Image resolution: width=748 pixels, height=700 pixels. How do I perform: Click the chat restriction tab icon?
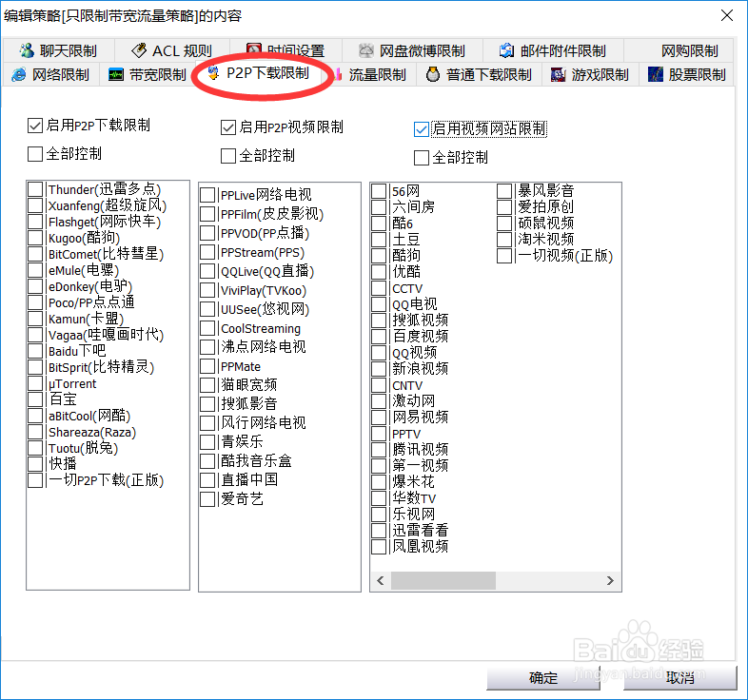(x=27, y=50)
